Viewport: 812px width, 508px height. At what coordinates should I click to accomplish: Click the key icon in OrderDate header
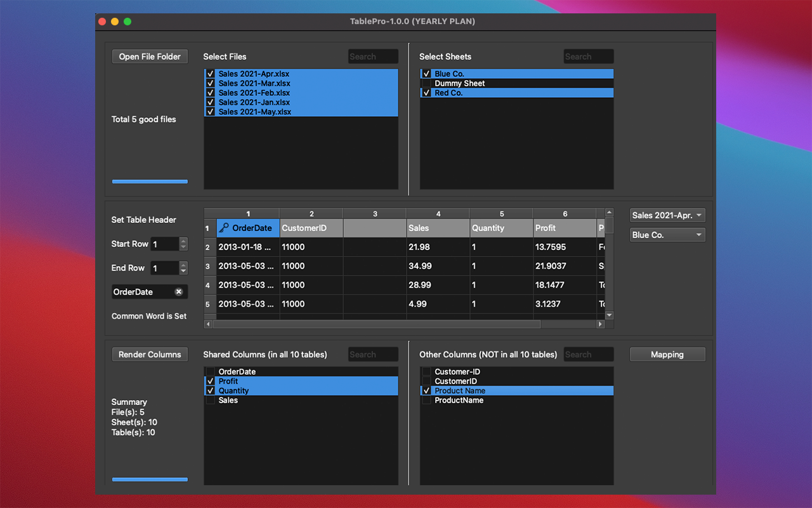[224, 228]
